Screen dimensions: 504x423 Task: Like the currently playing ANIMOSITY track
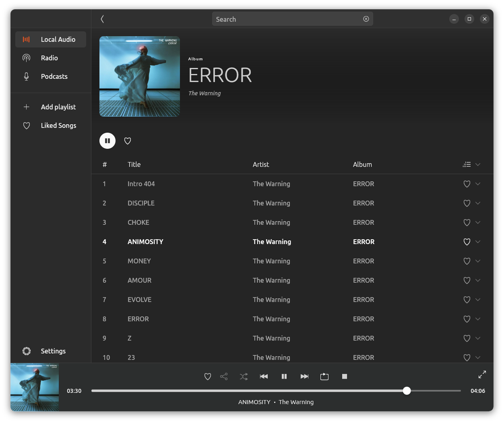[x=208, y=376]
